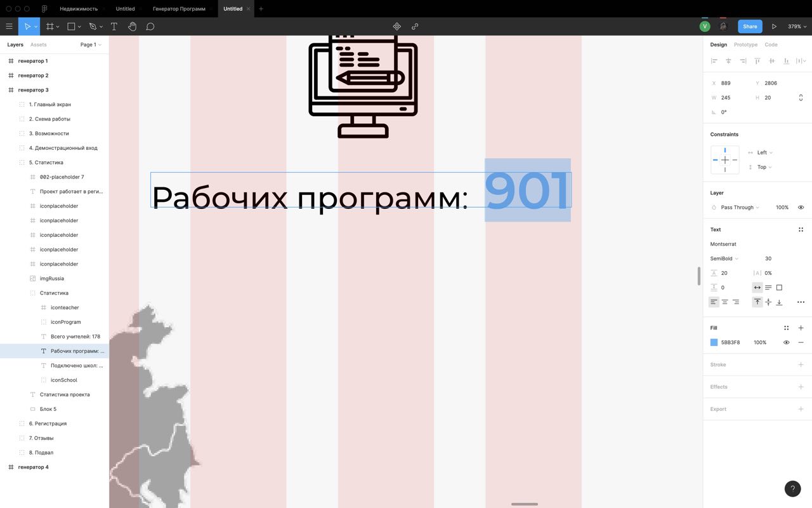Open the Frame tool options arrow
The height and width of the screenshot is (508, 812).
tap(58, 27)
